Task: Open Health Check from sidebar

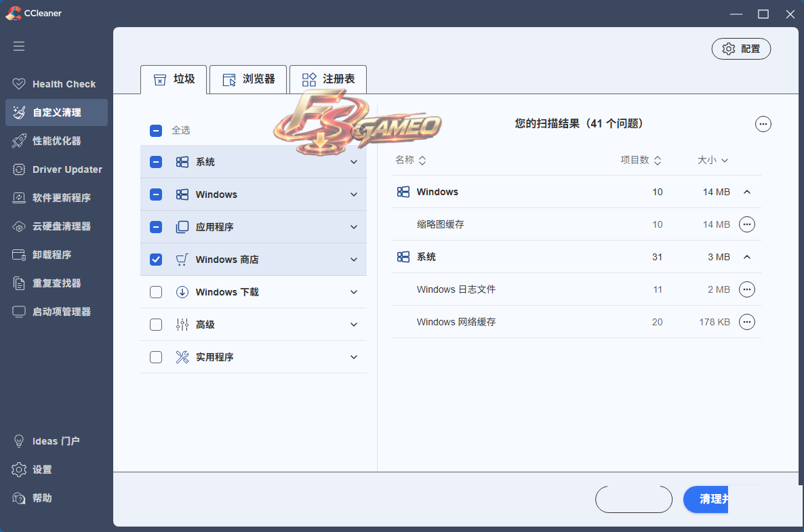Action: [56, 84]
